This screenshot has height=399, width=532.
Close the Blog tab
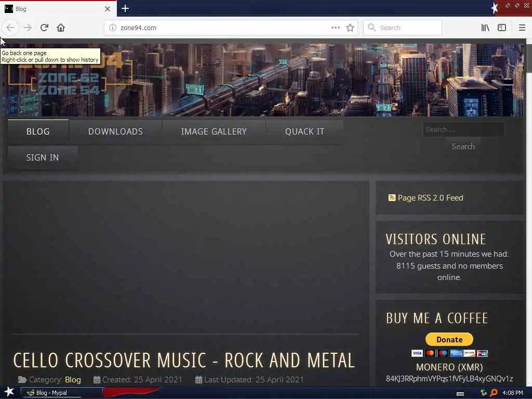click(x=108, y=9)
